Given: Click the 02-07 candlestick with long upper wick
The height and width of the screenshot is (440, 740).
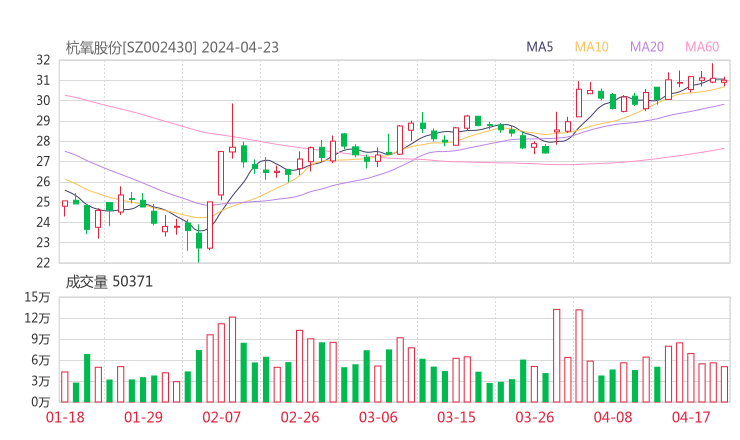Looking at the screenshot, I should pos(232,131).
